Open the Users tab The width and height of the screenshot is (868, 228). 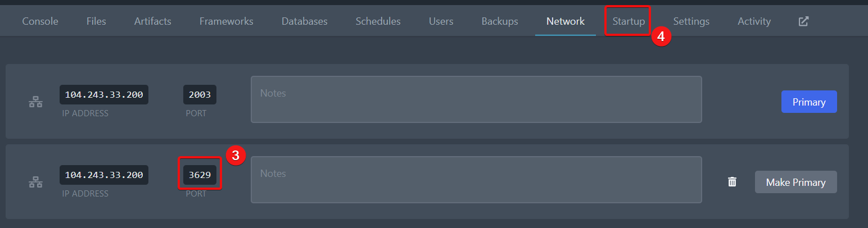441,21
